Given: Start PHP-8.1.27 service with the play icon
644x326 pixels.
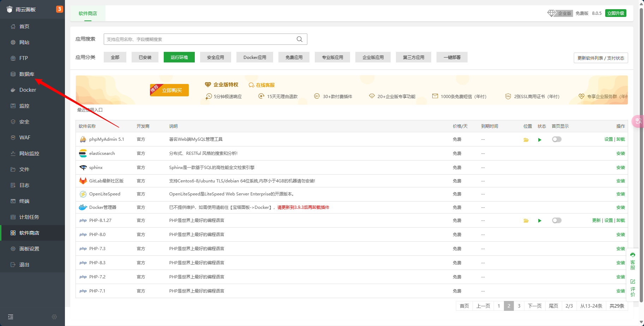Looking at the screenshot, I should click(x=540, y=220).
